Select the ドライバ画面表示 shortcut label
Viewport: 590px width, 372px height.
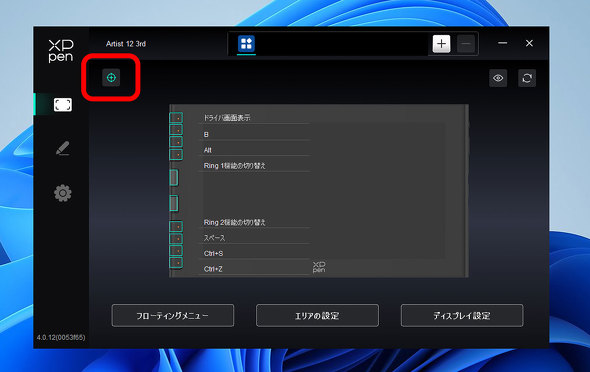227,118
